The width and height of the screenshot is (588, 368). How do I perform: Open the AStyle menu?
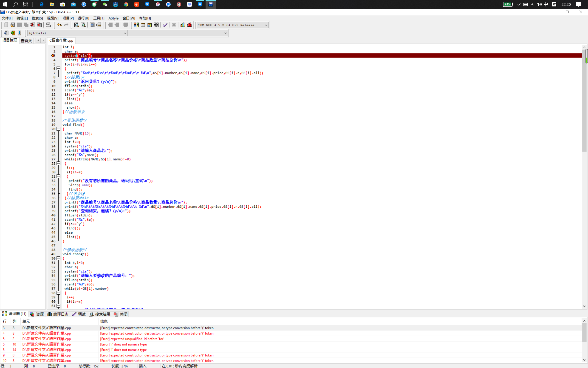click(x=113, y=18)
